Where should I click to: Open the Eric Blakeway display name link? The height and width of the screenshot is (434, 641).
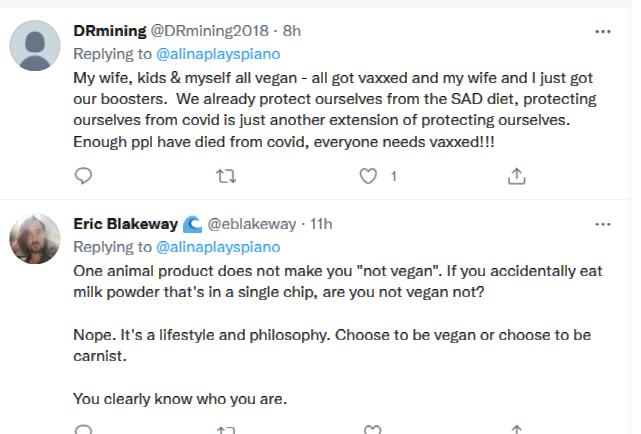tap(125, 224)
